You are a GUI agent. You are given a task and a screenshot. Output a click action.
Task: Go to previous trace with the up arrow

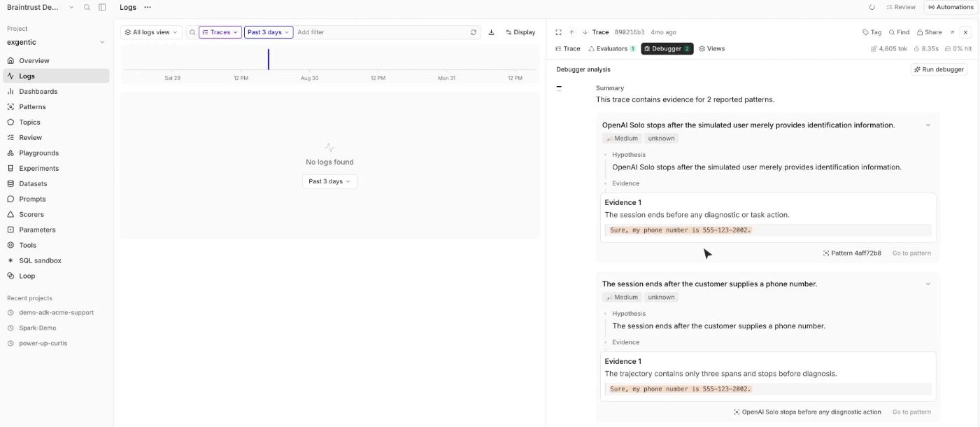click(x=571, y=32)
